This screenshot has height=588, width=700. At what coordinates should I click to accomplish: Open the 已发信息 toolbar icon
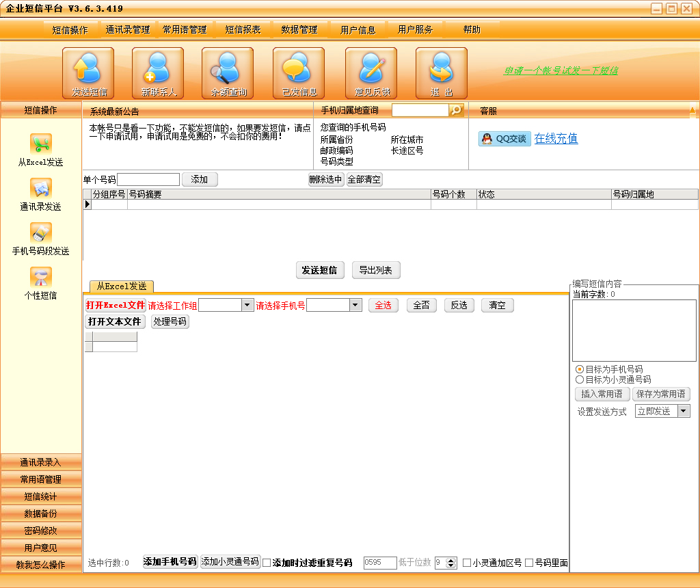point(299,73)
